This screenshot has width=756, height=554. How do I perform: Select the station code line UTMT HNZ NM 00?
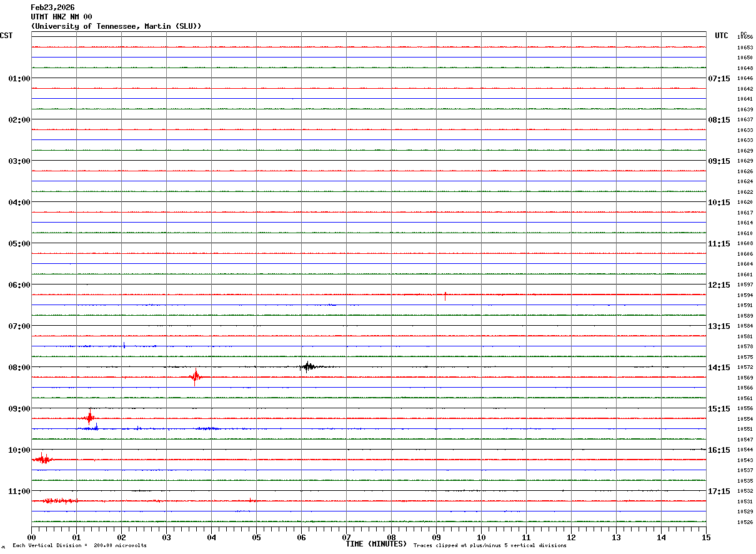61,17
